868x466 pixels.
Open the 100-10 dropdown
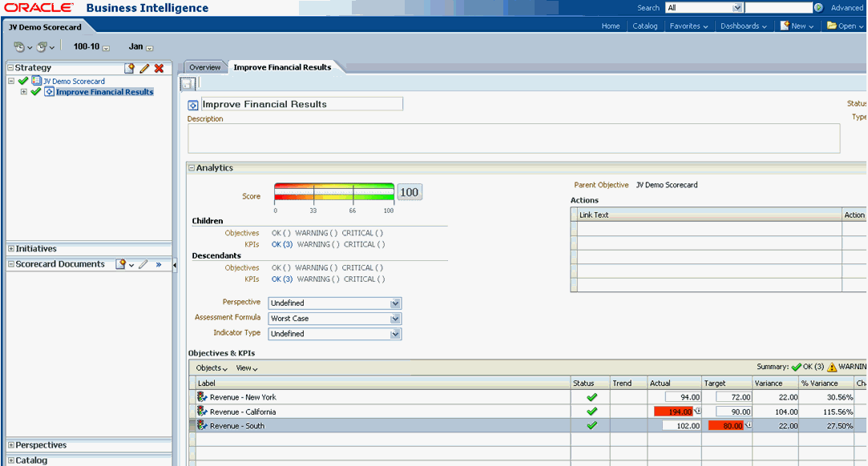point(106,48)
